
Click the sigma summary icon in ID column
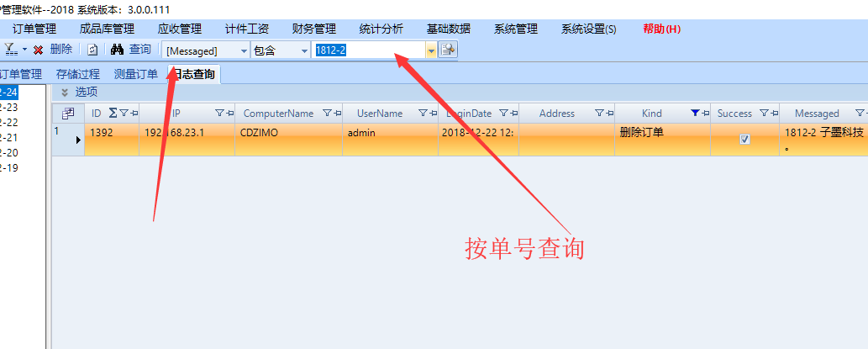pyautogui.click(x=113, y=114)
